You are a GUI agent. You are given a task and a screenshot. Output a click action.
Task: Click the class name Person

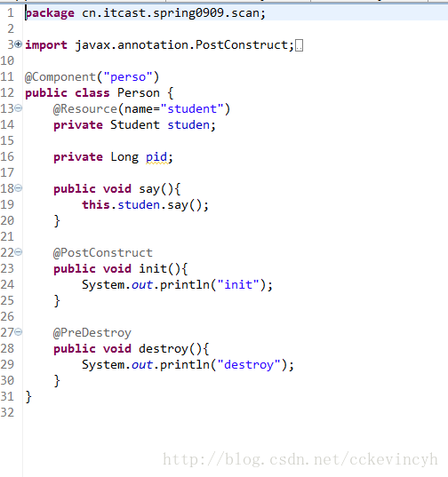[x=139, y=92]
